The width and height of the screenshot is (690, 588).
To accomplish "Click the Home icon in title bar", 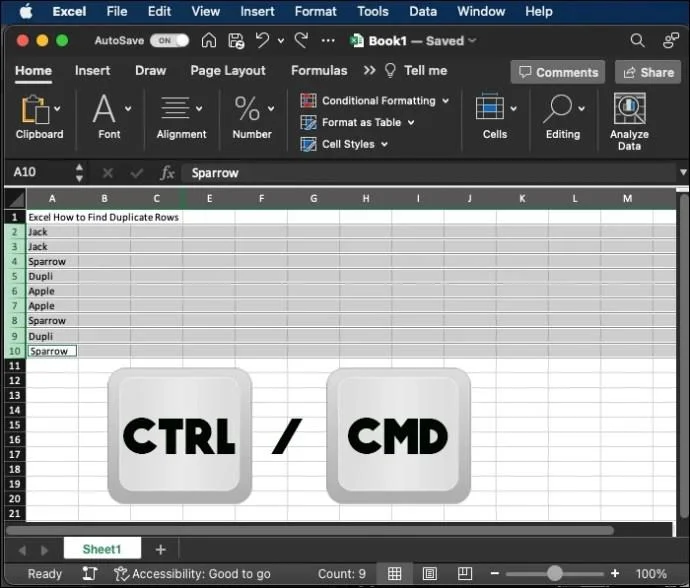I will coord(209,41).
